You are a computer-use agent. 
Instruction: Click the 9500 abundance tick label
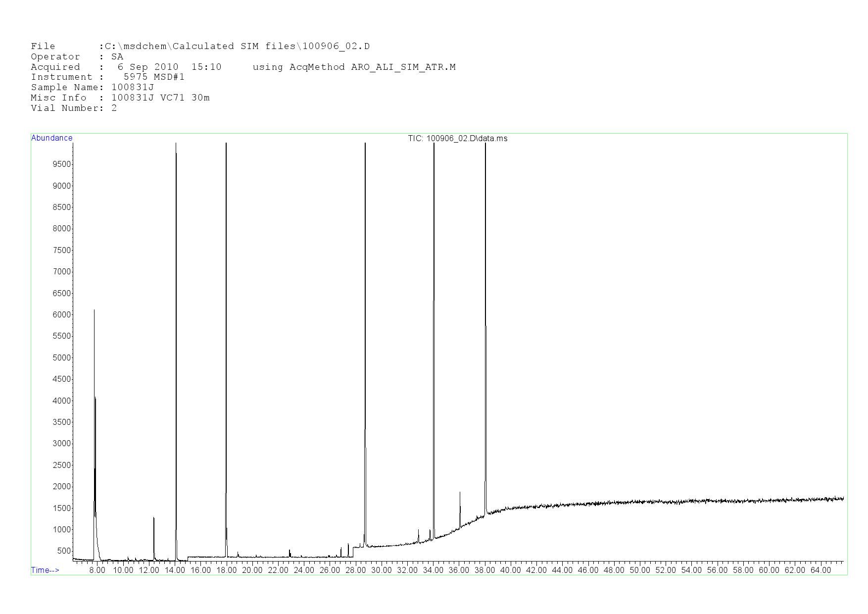(62, 164)
